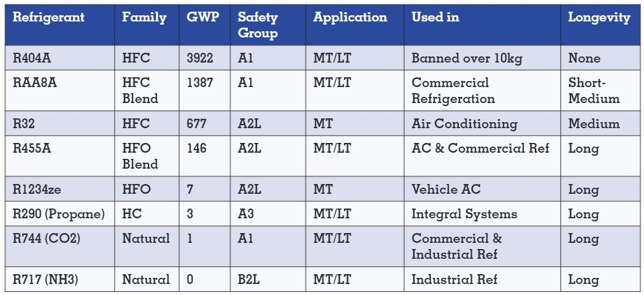Select the R1234ze refrigerant cell
Image resolution: width=644 pixels, height=295 pixels.
click(37, 190)
